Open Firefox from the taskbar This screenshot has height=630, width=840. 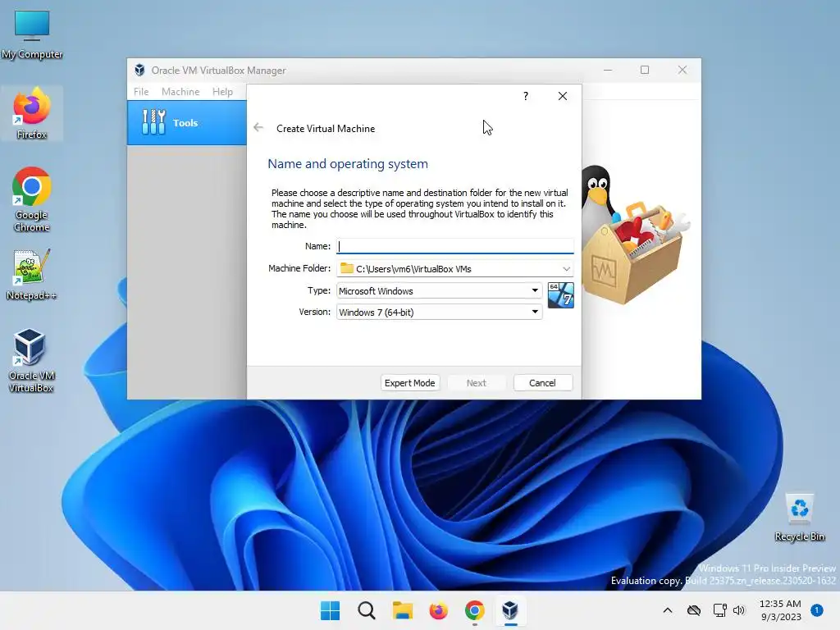click(x=438, y=610)
